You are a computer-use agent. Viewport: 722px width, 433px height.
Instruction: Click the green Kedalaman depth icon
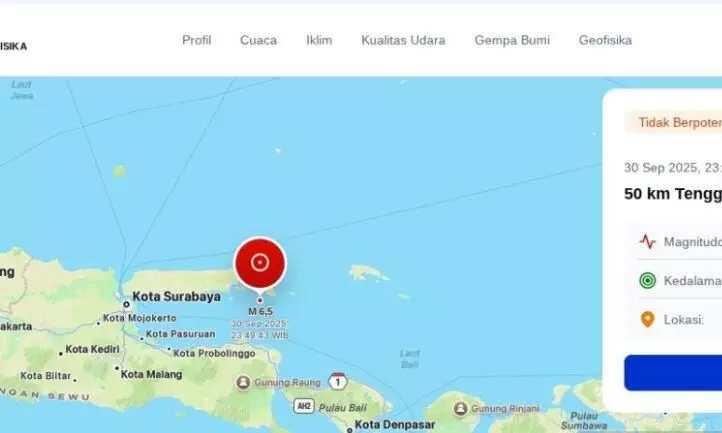(x=647, y=280)
